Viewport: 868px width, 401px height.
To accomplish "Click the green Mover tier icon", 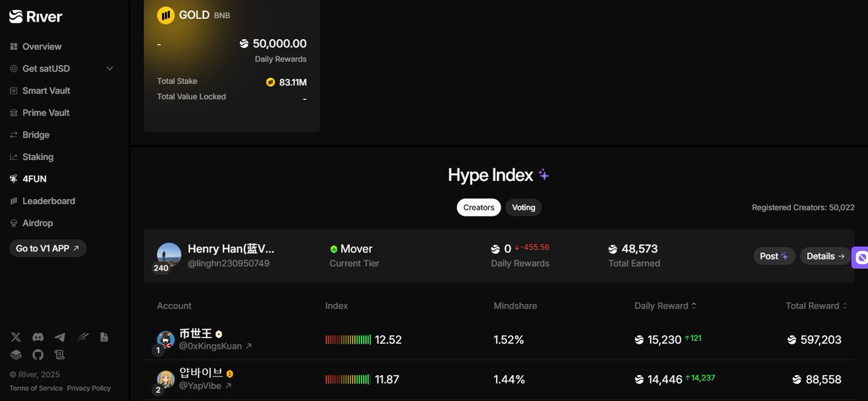I will (x=333, y=249).
